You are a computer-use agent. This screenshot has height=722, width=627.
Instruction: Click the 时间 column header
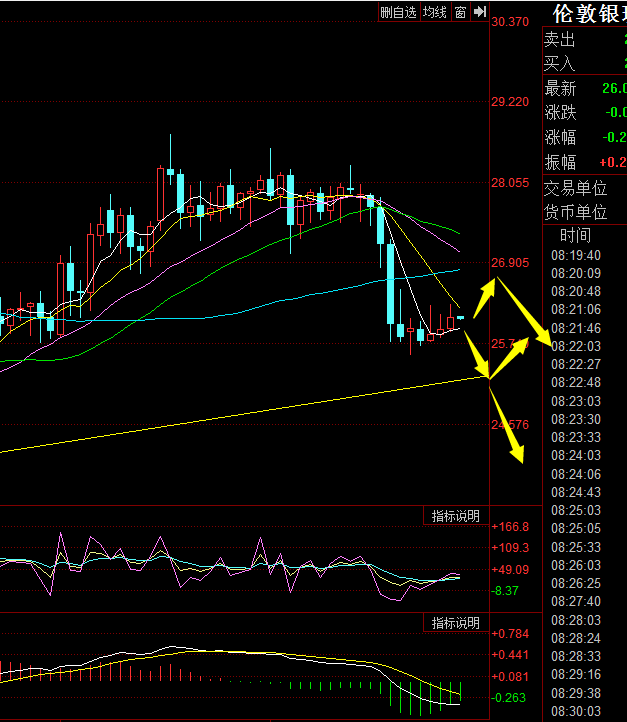pyautogui.click(x=575, y=235)
